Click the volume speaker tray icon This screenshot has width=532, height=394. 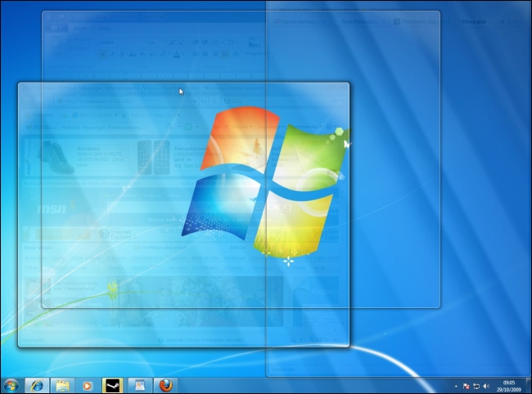(x=486, y=385)
